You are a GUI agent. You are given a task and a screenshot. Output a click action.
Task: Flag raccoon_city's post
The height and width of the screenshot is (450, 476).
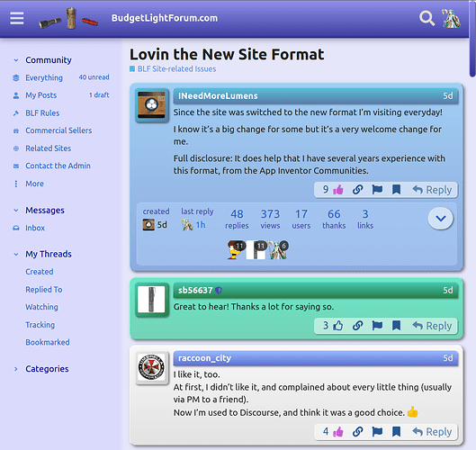377,431
